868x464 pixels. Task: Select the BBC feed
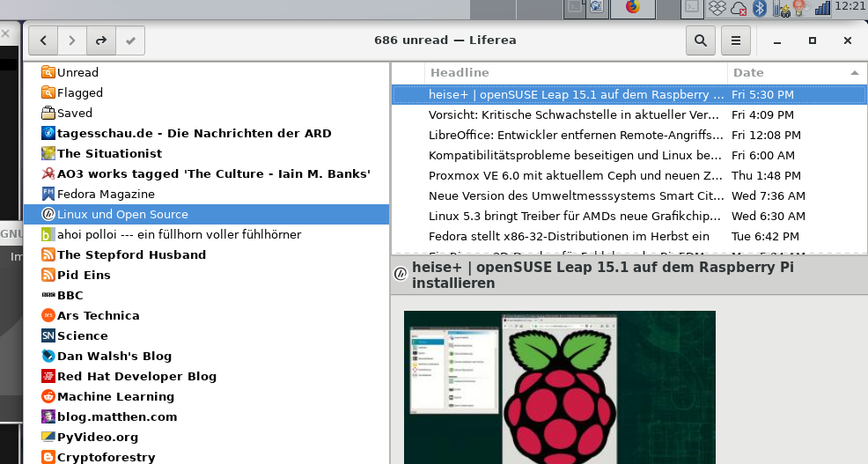[x=206, y=295]
